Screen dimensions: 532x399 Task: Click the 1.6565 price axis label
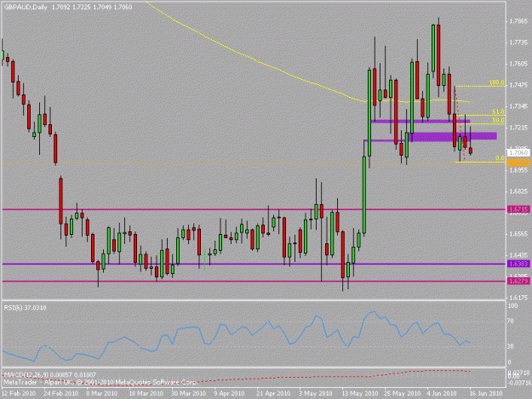point(518,234)
